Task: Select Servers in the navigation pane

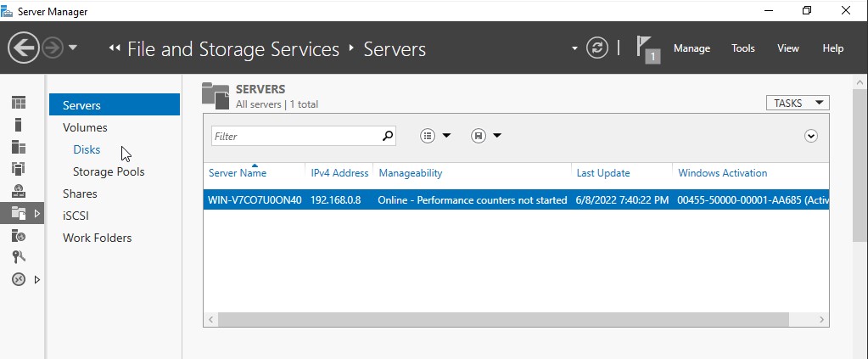Action: point(115,104)
